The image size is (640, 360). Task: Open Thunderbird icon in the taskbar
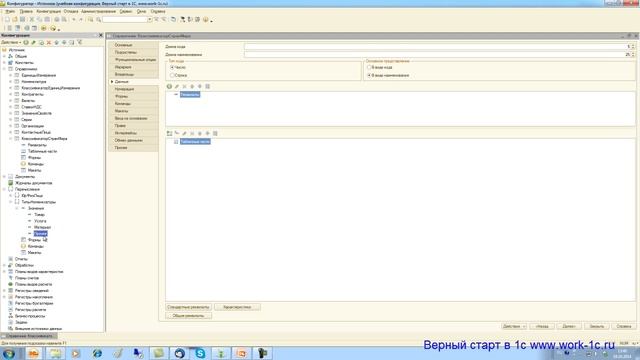click(x=180, y=353)
